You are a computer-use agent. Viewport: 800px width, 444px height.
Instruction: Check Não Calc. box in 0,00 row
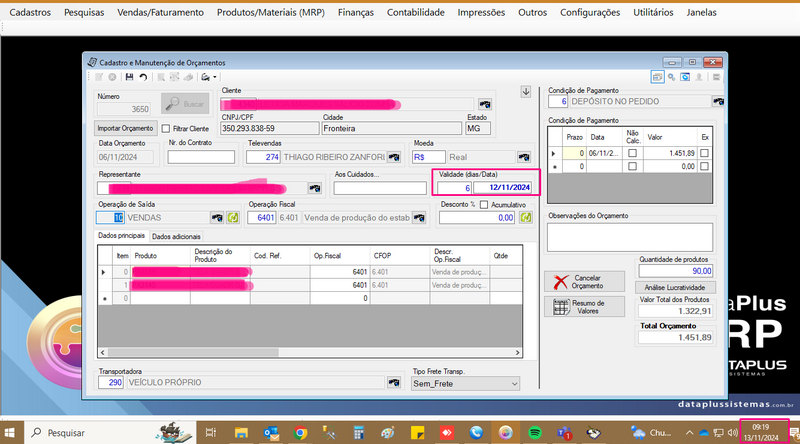click(633, 166)
